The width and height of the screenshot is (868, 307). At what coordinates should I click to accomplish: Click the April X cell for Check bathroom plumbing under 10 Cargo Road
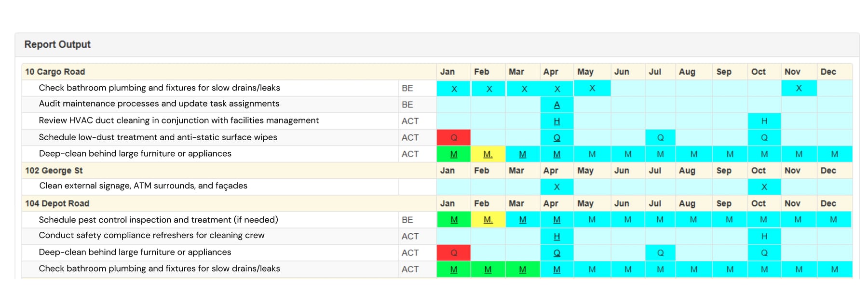point(557,89)
